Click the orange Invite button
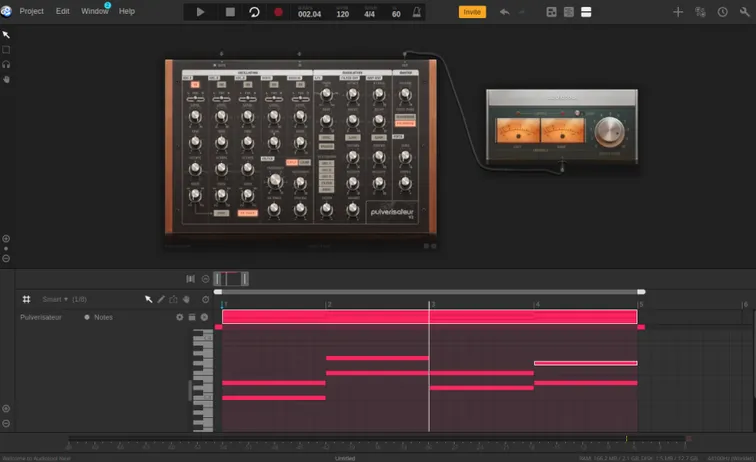The width and height of the screenshot is (756, 462). click(x=472, y=12)
